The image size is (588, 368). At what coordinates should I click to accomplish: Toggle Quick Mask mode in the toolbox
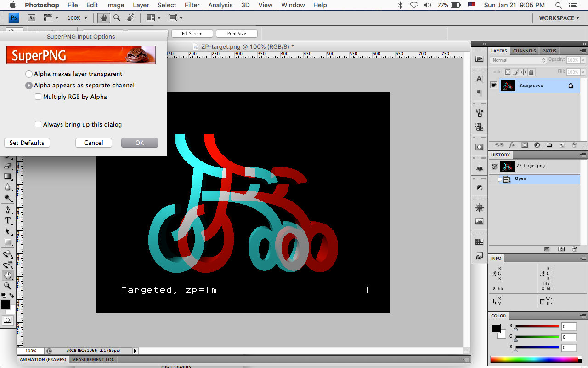8,320
